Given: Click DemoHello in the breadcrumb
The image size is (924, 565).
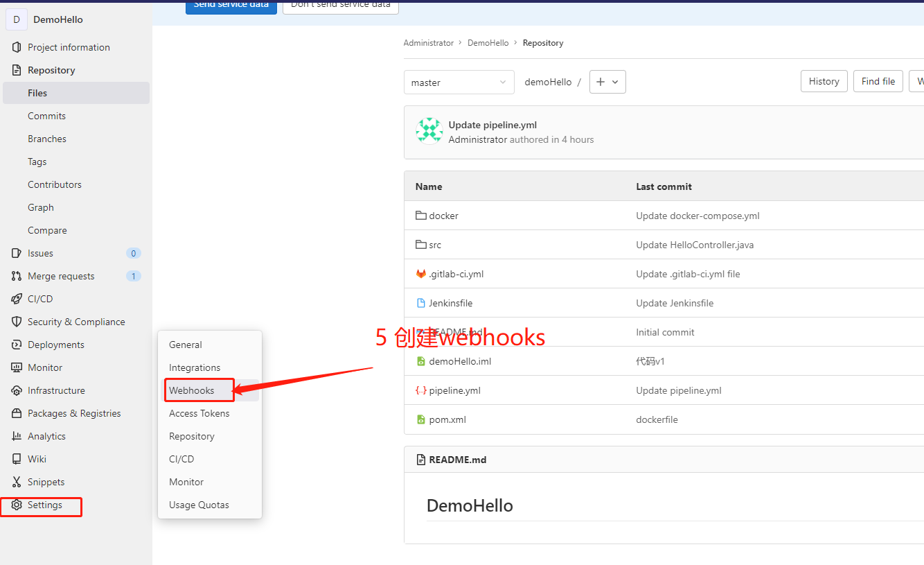Looking at the screenshot, I should (488, 43).
